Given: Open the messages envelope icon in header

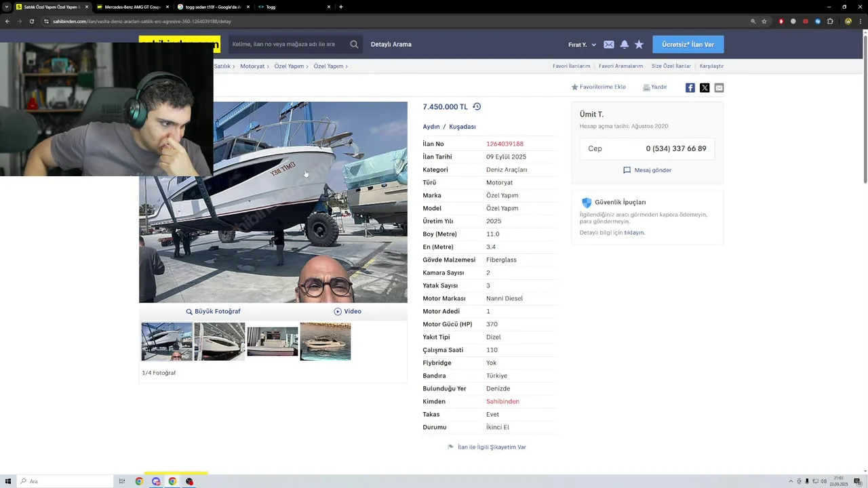Looking at the screenshot, I should pos(609,45).
